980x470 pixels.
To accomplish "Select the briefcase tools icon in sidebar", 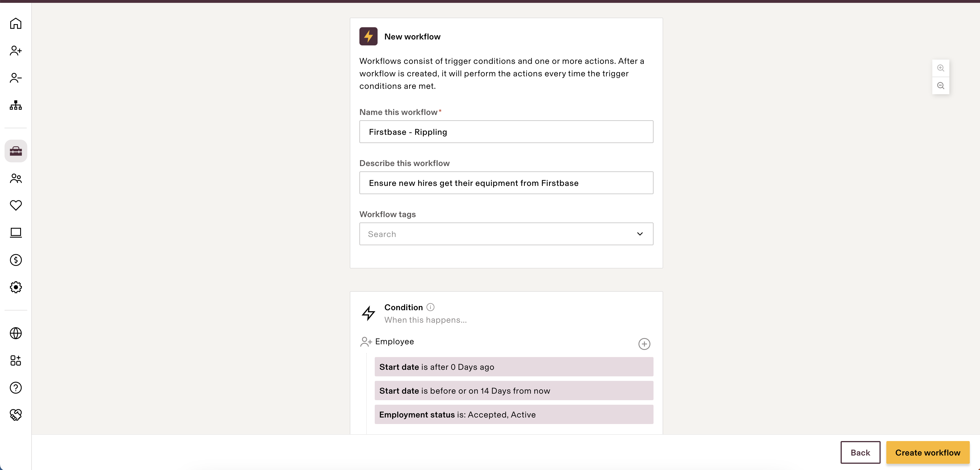I will click(x=16, y=151).
